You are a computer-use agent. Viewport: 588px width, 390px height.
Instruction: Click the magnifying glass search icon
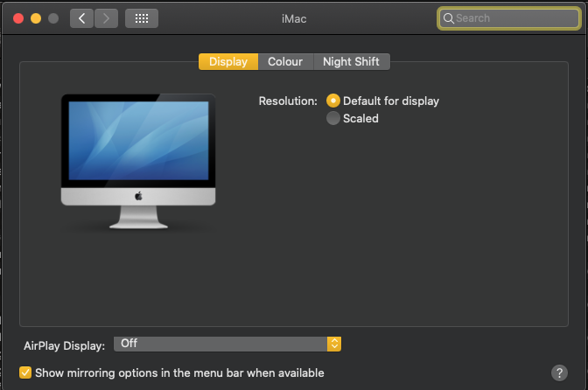(x=448, y=18)
